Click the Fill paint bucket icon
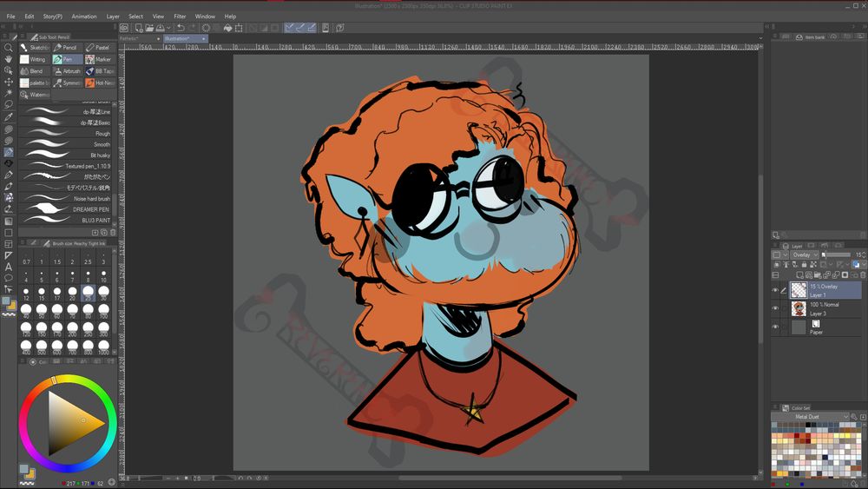This screenshot has height=489, width=868. [227, 28]
